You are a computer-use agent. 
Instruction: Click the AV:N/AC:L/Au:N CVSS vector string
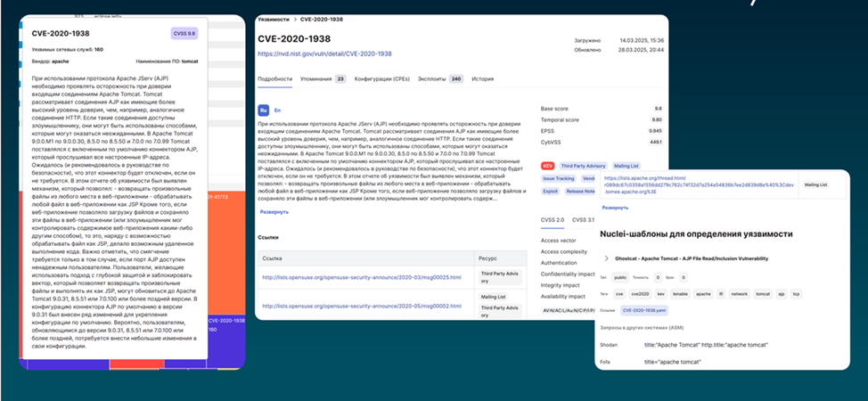(x=569, y=310)
